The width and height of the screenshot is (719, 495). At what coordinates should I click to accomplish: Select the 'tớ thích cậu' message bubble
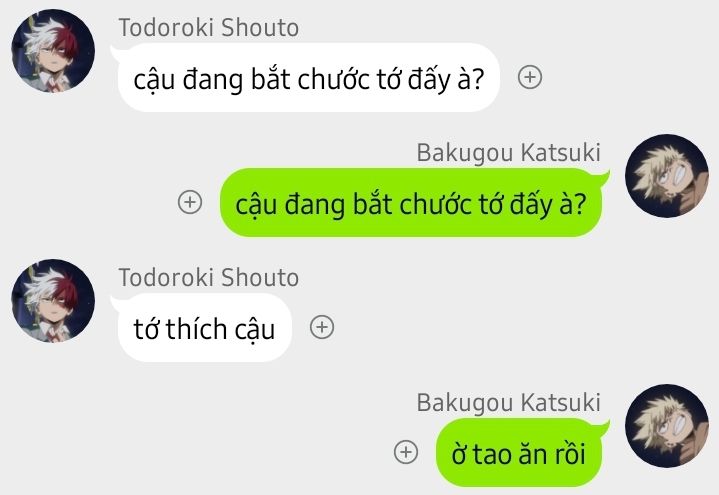click(204, 328)
